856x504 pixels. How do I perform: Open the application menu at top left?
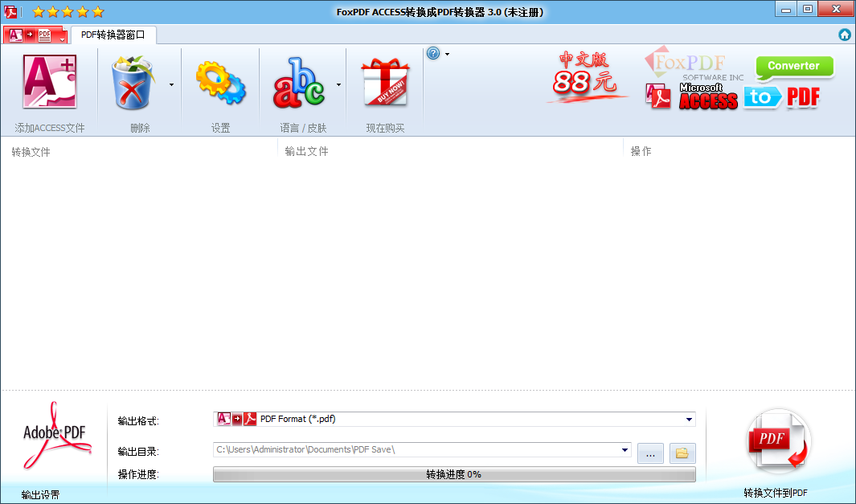click(x=32, y=35)
